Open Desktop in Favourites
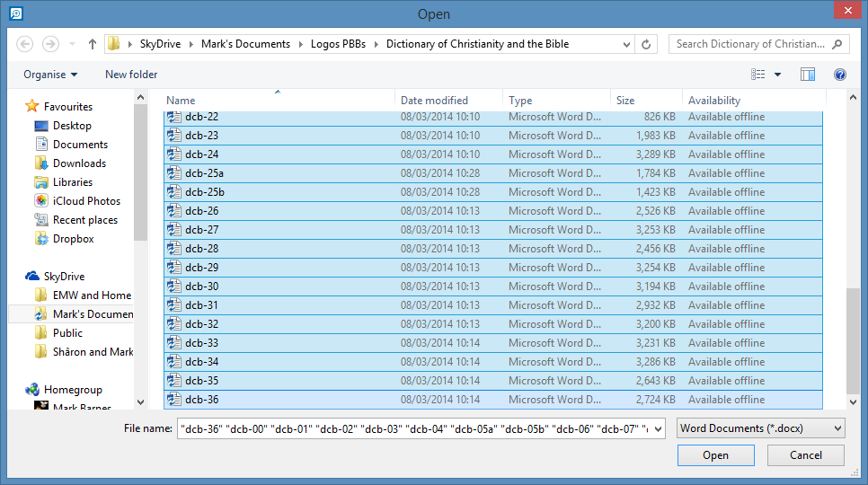Viewport: 868px width, 485px height. point(71,126)
